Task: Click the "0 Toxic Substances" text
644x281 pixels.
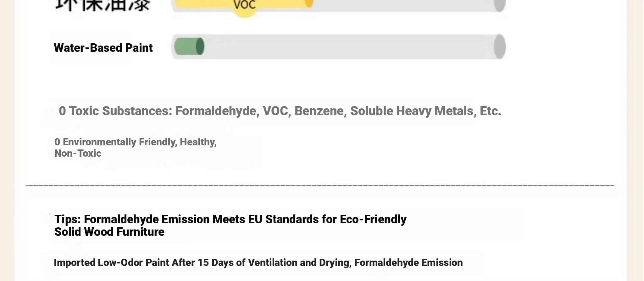Action: (115, 111)
